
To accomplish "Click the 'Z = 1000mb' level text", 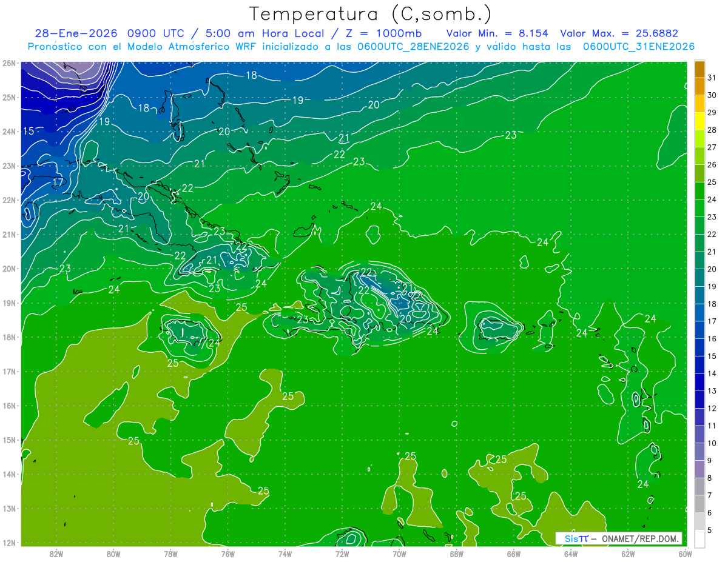I will (x=383, y=33).
